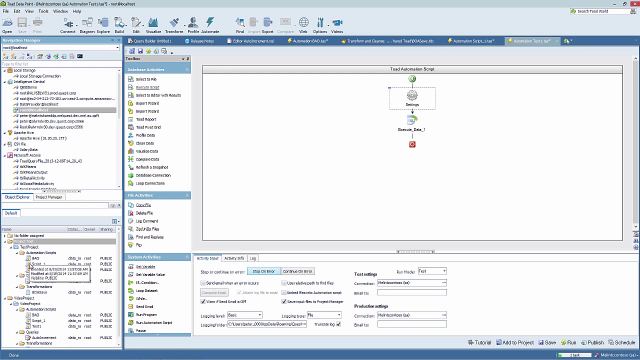This screenshot has height=360, width=640.
Task: Click the green start node in workflow
Action: tap(412, 79)
